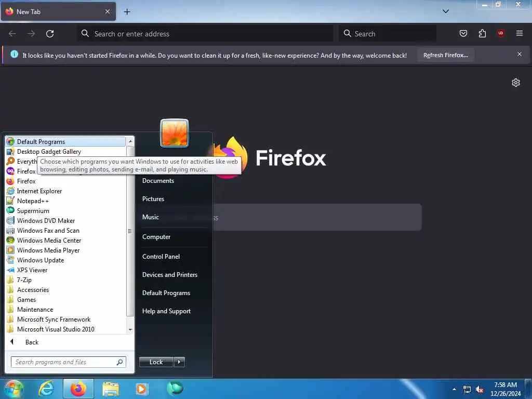Select the New Tab browser tab
The width and height of the screenshot is (532, 399).
point(58,11)
